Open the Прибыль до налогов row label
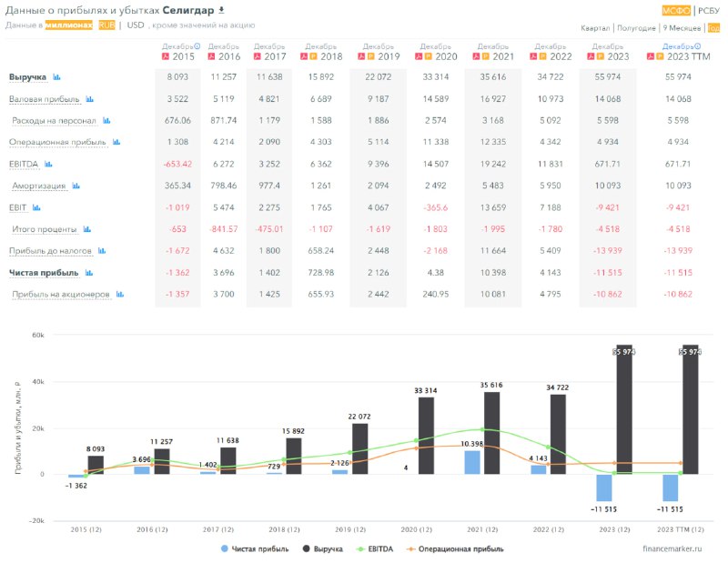The image size is (728, 563). pyautogui.click(x=50, y=251)
